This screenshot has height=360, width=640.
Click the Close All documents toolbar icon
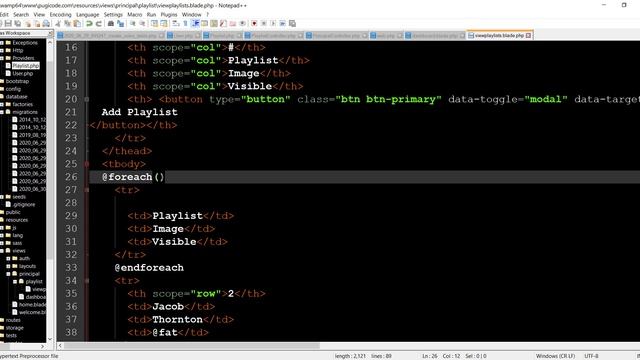[x=38, y=23]
